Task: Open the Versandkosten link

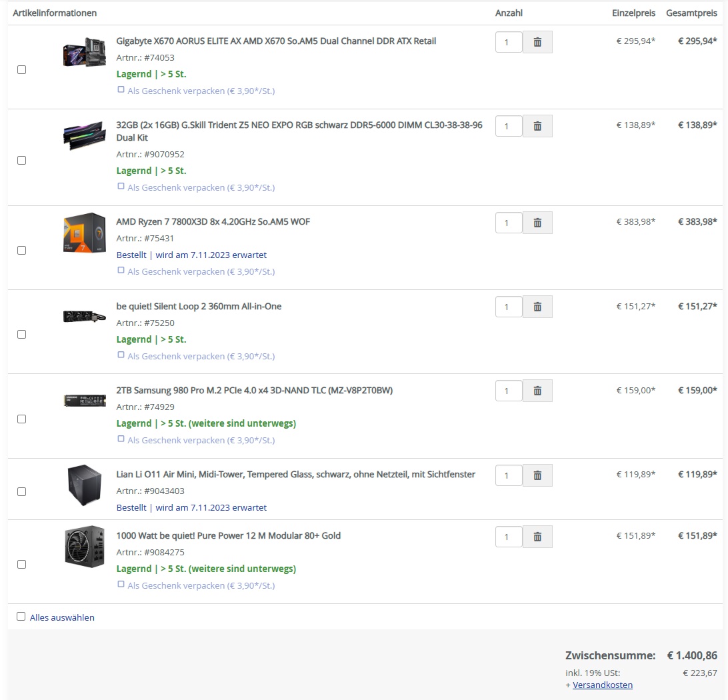Action: [602, 685]
